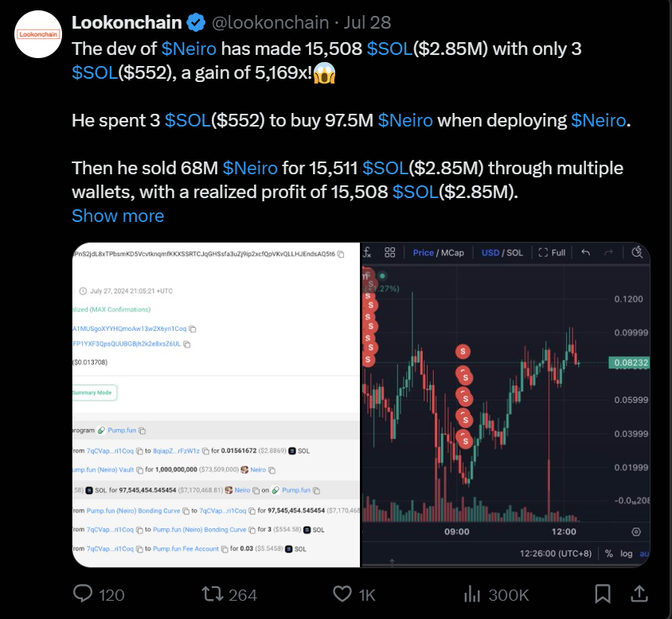This screenshot has height=619, width=672.
Task: Toggle Price / MCap in chart image
Action: tap(438, 253)
